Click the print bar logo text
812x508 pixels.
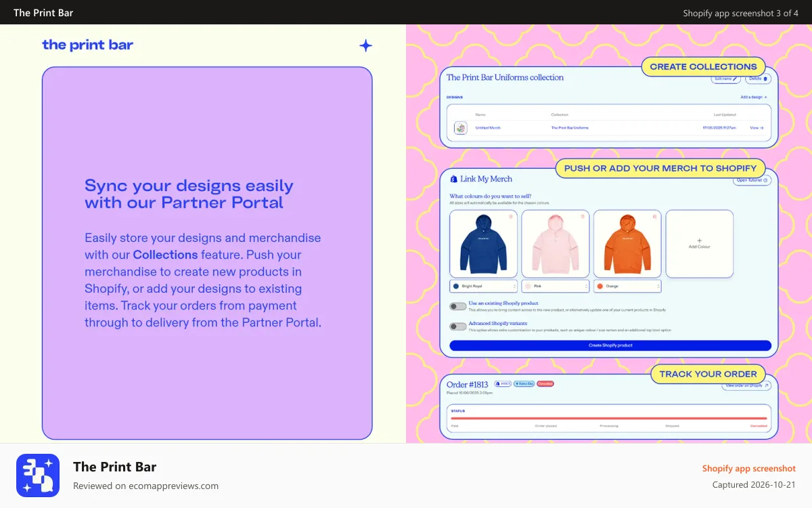[87, 45]
